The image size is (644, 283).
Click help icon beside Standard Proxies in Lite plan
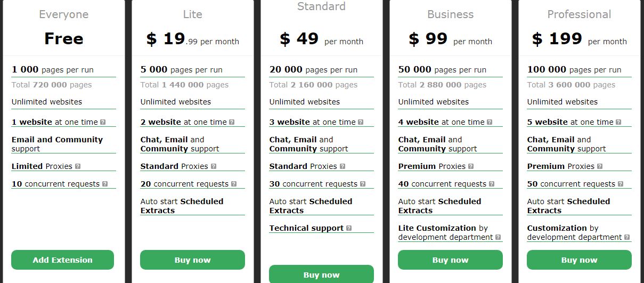click(214, 166)
